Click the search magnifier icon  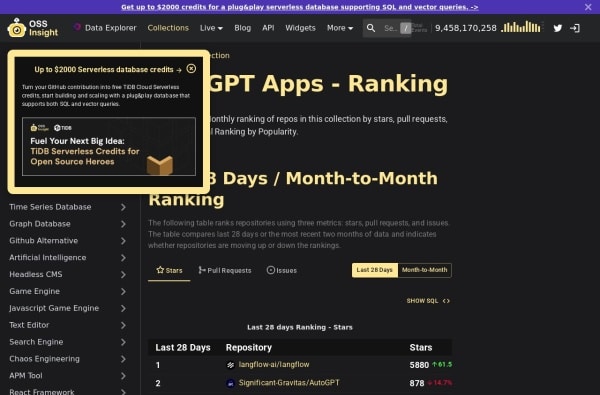[371, 28]
